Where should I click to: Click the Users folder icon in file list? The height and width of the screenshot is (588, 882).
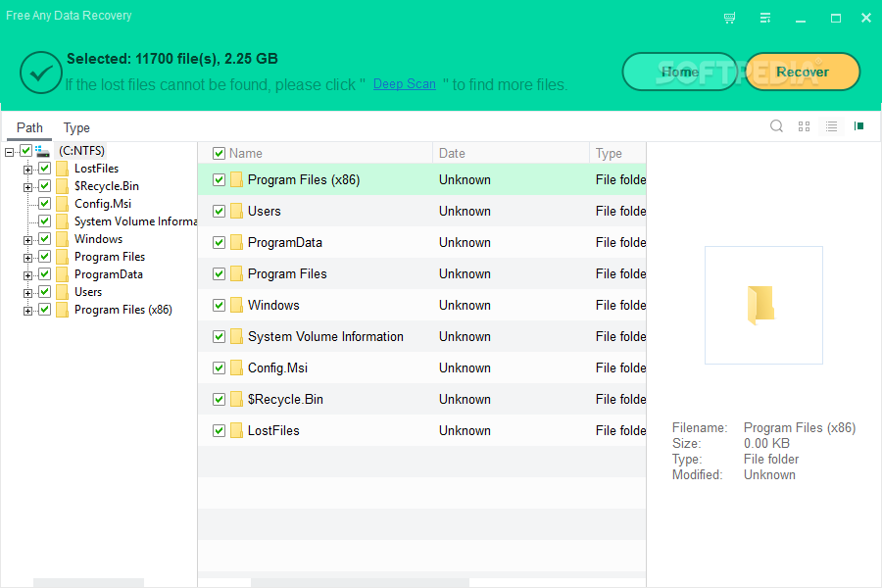pos(236,211)
